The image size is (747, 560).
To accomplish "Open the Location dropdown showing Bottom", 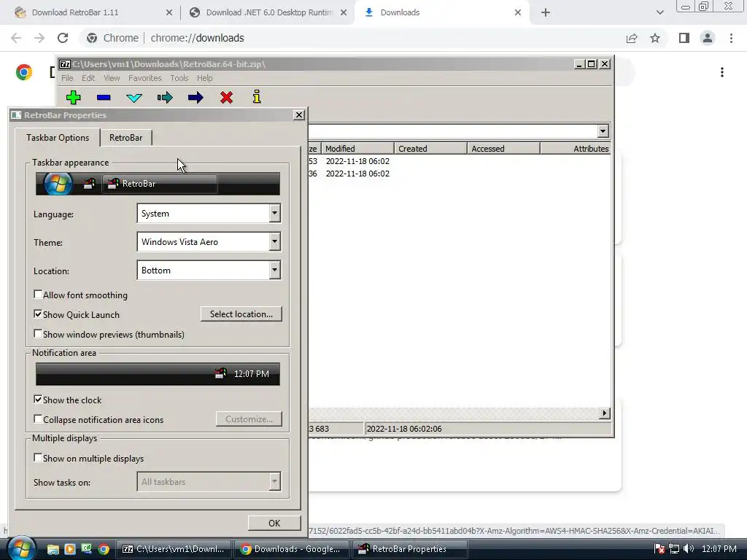I will tap(209, 270).
